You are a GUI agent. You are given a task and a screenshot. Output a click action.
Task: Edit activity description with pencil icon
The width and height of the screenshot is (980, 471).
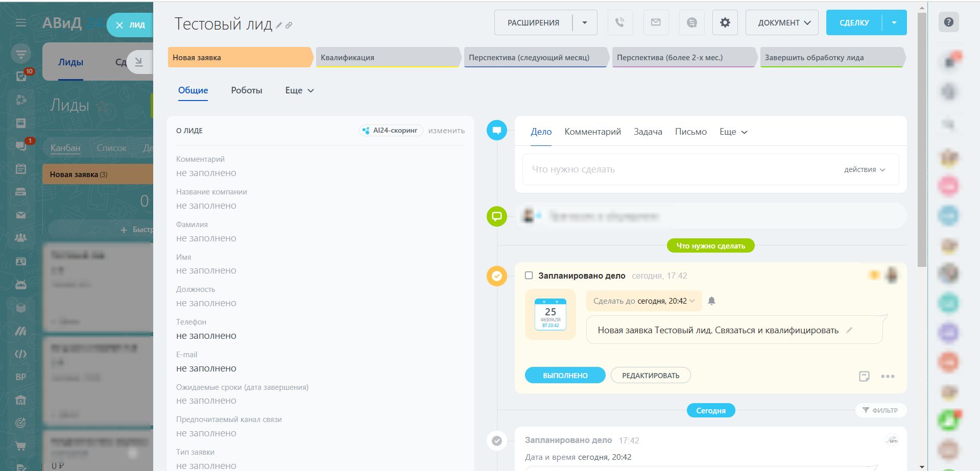tap(849, 330)
